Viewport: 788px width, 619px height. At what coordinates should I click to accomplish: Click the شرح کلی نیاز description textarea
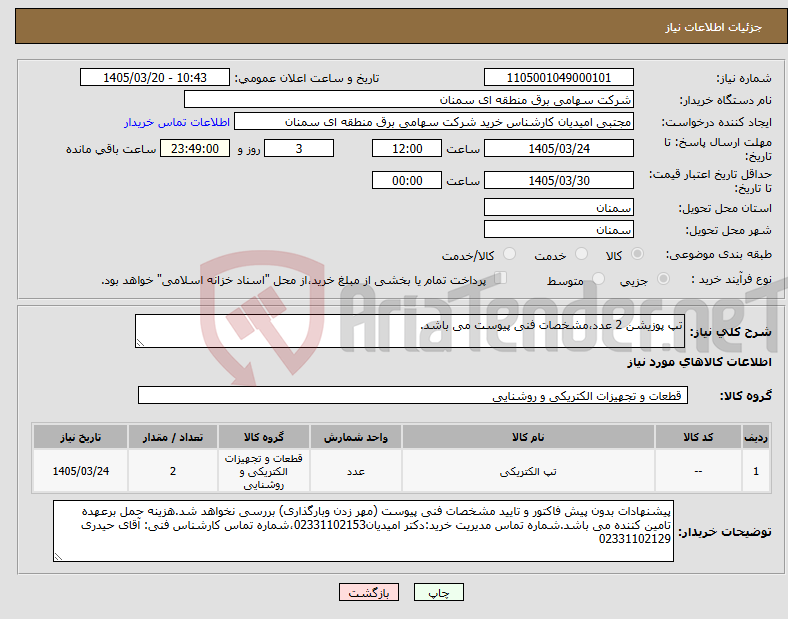pos(410,331)
